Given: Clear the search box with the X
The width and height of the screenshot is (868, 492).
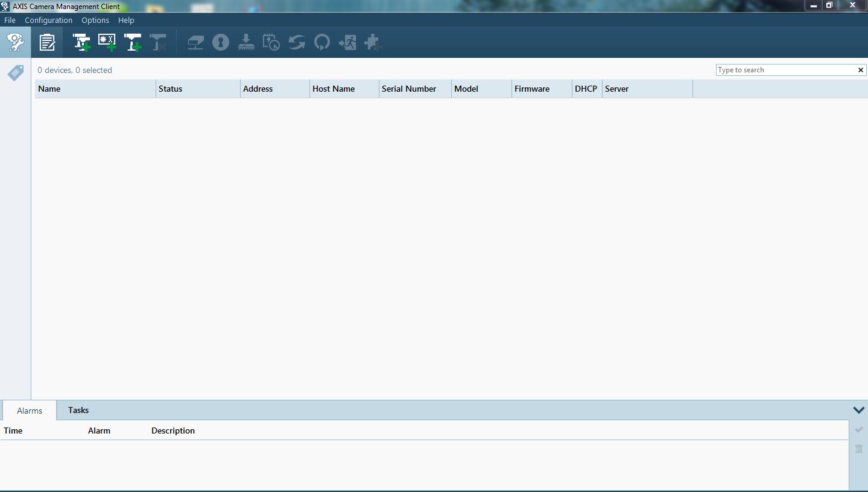Looking at the screenshot, I should 861,70.
